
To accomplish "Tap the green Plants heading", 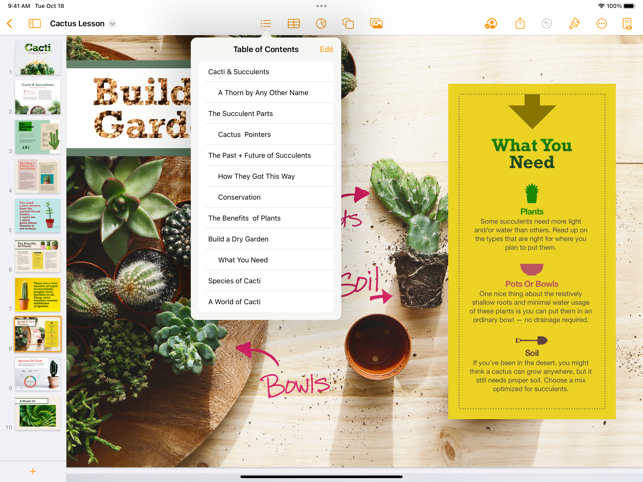I will click(x=532, y=212).
